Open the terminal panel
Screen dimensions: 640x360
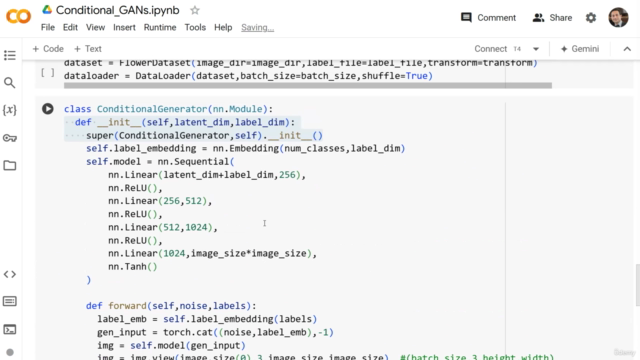(10, 329)
